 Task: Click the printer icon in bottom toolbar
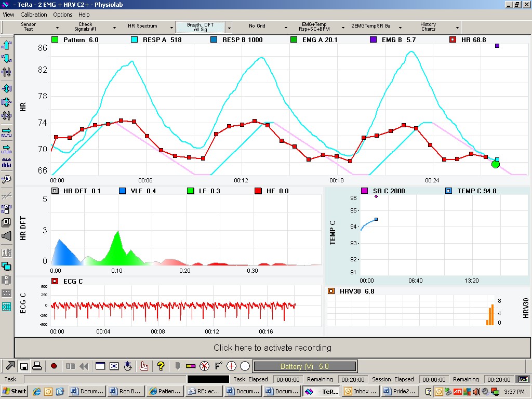pyautogui.click(x=37, y=366)
